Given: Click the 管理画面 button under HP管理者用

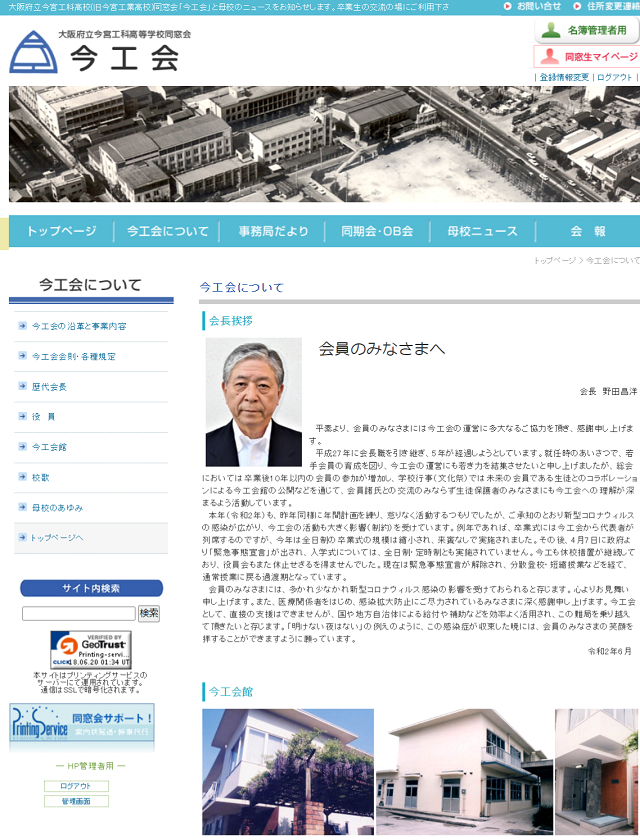Looking at the screenshot, I should (76, 801).
